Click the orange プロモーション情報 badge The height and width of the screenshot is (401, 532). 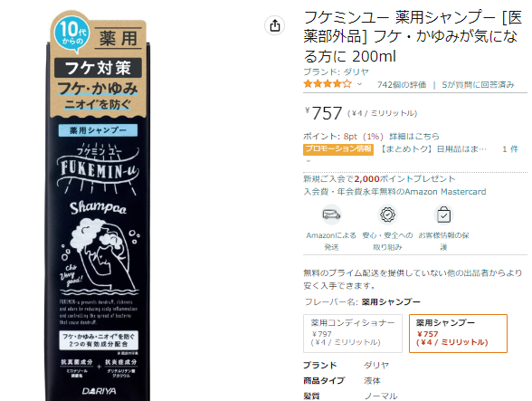point(338,149)
